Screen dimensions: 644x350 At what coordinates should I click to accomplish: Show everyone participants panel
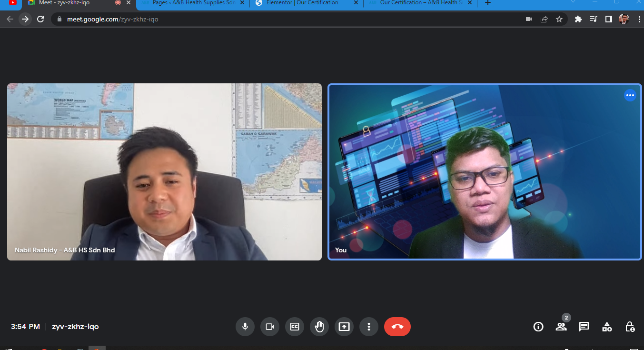(561, 327)
